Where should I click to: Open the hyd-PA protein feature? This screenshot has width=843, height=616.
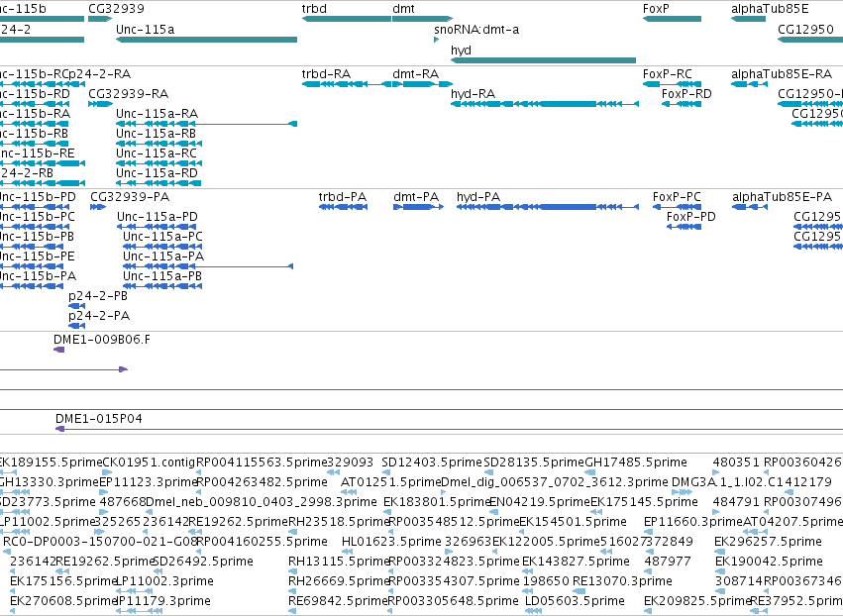(x=548, y=208)
